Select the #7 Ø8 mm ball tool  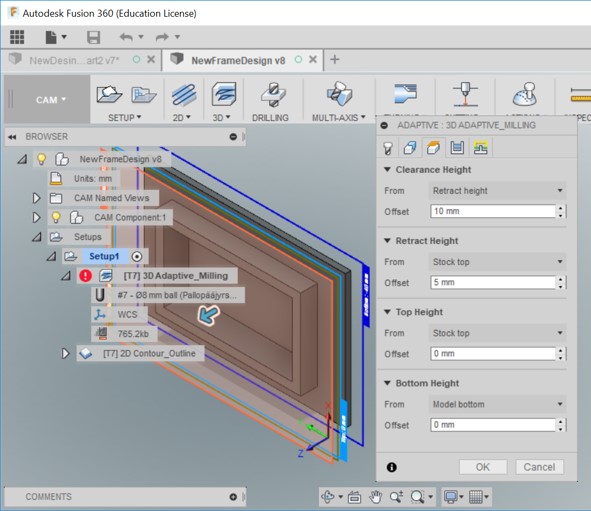(x=177, y=295)
